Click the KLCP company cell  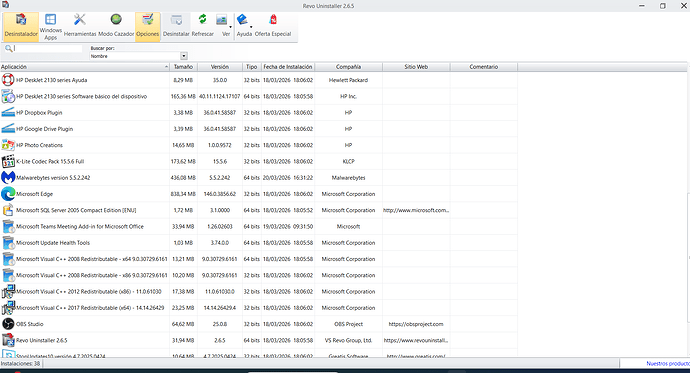(349, 161)
